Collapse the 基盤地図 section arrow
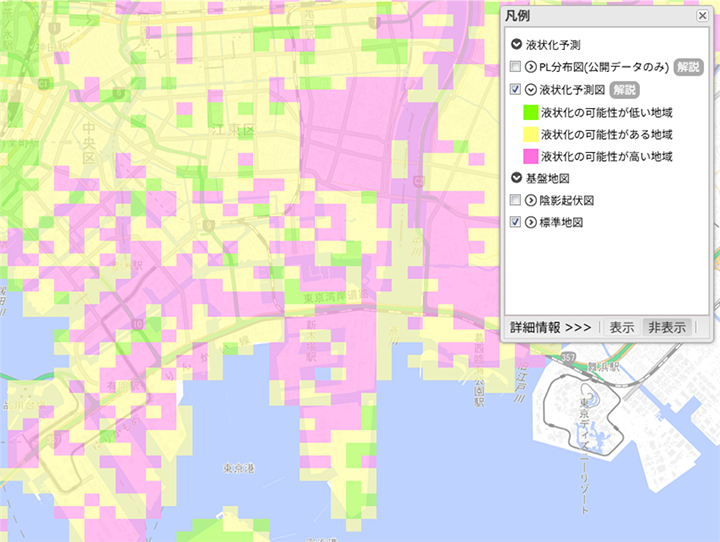Image resolution: width=720 pixels, height=542 pixels. point(516,178)
